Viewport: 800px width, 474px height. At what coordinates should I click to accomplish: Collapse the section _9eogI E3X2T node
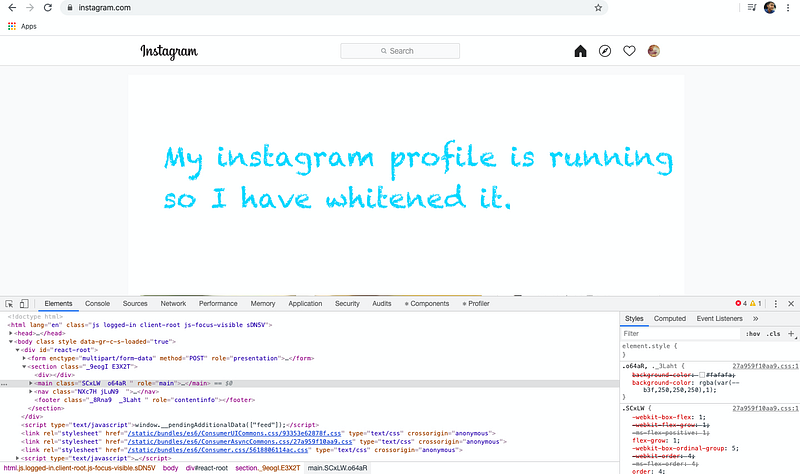coord(24,367)
